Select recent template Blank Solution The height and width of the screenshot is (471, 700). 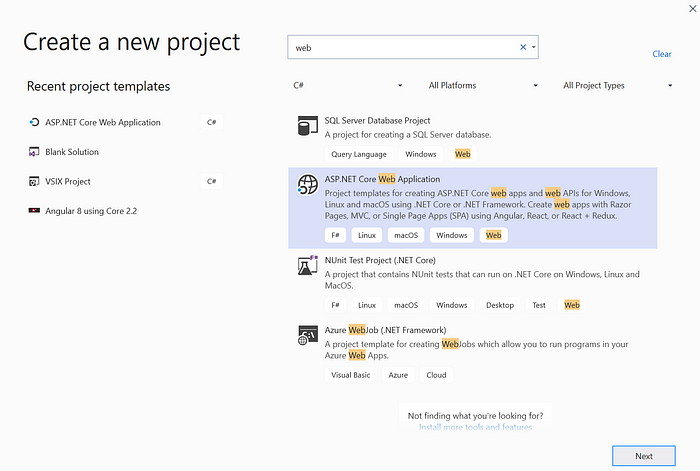[x=72, y=152]
